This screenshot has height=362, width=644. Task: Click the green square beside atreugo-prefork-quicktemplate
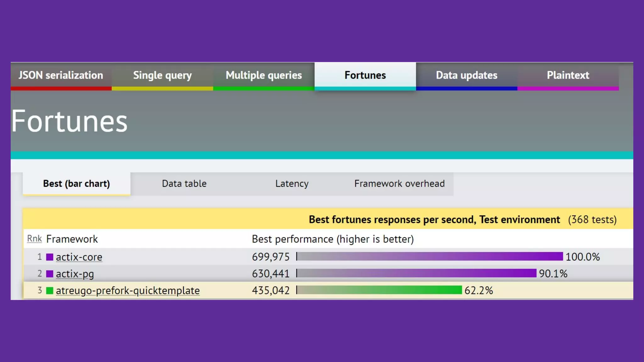50,290
